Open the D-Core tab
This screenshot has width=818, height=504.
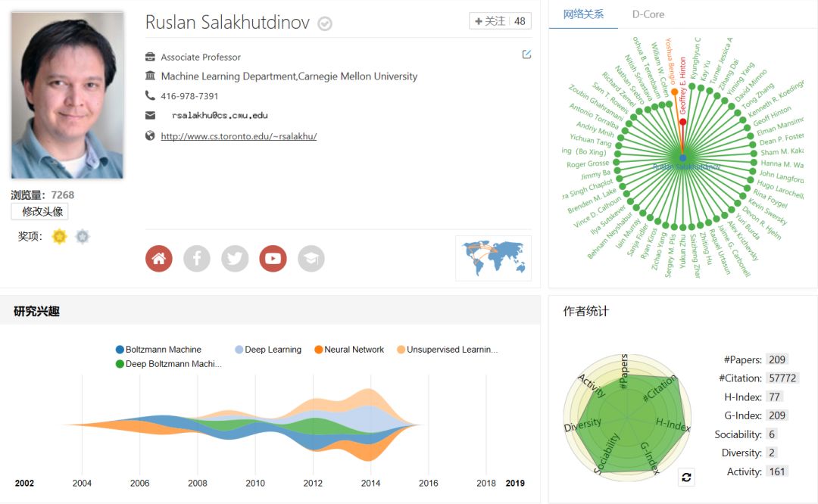pyautogui.click(x=648, y=14)
